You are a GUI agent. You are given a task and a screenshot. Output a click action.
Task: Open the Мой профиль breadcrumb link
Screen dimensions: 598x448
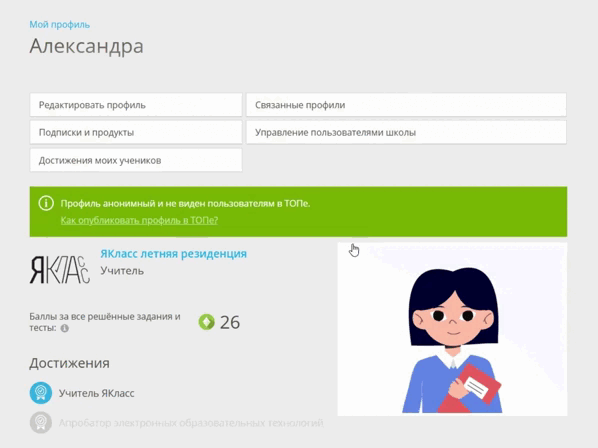59,25
